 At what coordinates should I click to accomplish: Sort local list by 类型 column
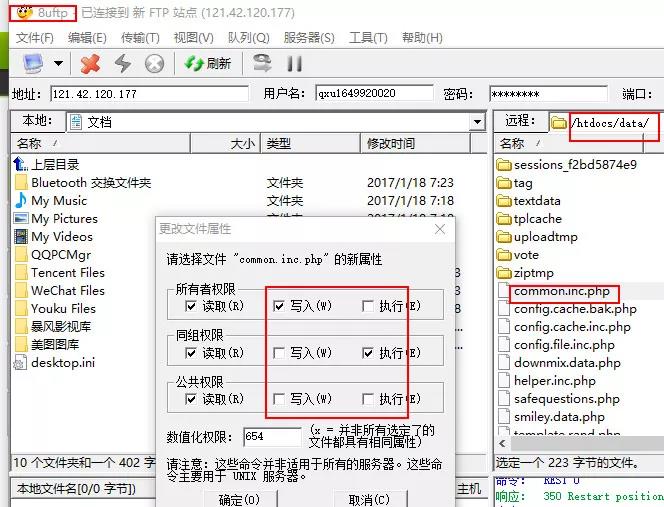[310, 144]
